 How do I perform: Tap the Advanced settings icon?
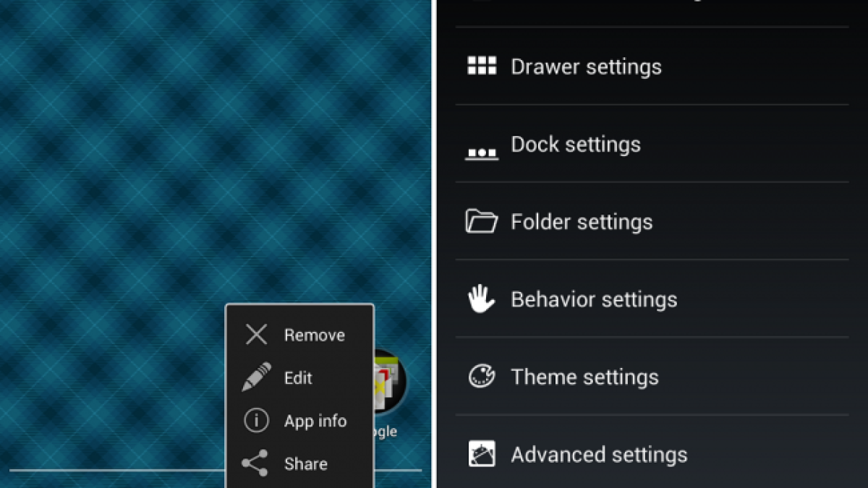coord(482,454)
